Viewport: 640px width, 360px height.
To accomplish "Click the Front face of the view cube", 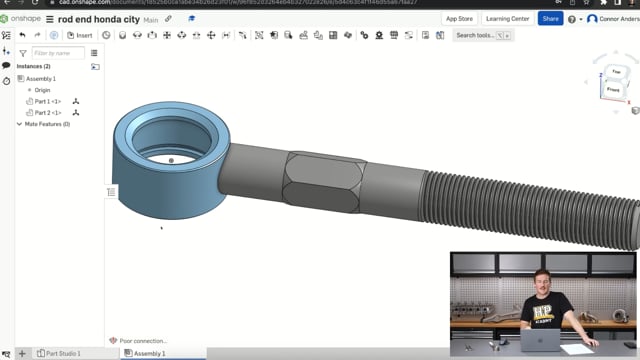I will tap(613, 89).
